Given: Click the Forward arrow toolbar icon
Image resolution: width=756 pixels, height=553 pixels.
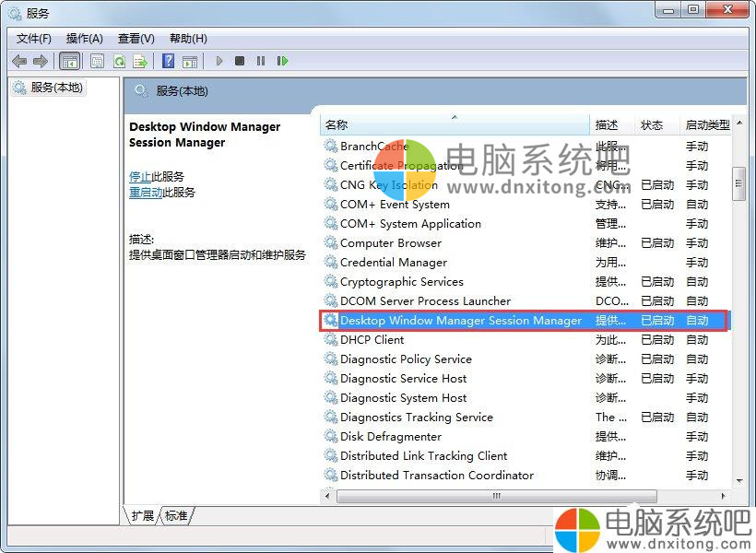Looking at the screenshot, I should click(40, 61).
